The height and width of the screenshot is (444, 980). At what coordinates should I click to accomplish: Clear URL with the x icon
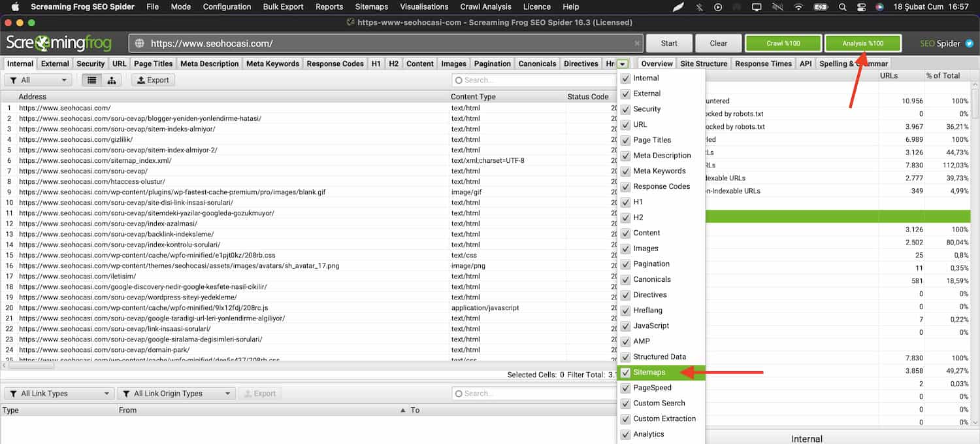click(x=637, y=44)
